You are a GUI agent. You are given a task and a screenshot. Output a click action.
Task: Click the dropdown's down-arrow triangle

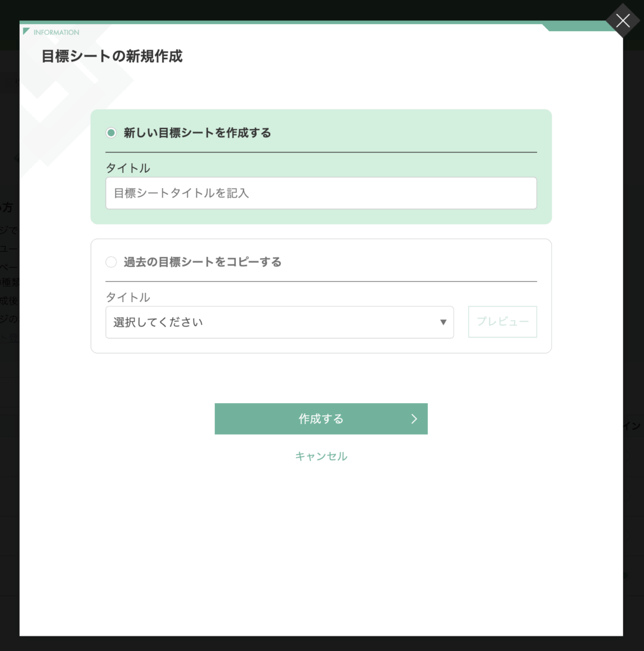(x=443, y=322)
